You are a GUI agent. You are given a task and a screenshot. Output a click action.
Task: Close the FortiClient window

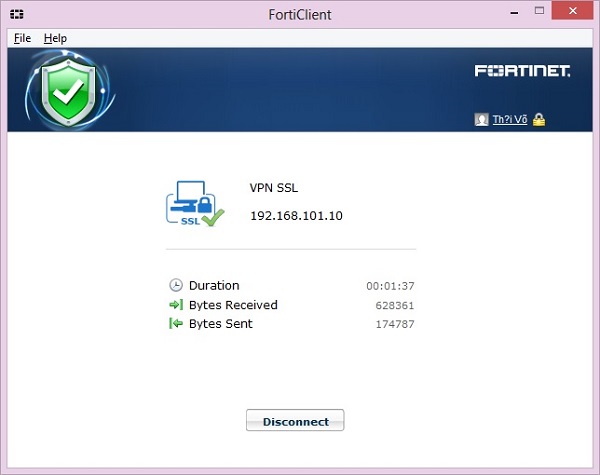pyautogui.click(x=572, y=11)
